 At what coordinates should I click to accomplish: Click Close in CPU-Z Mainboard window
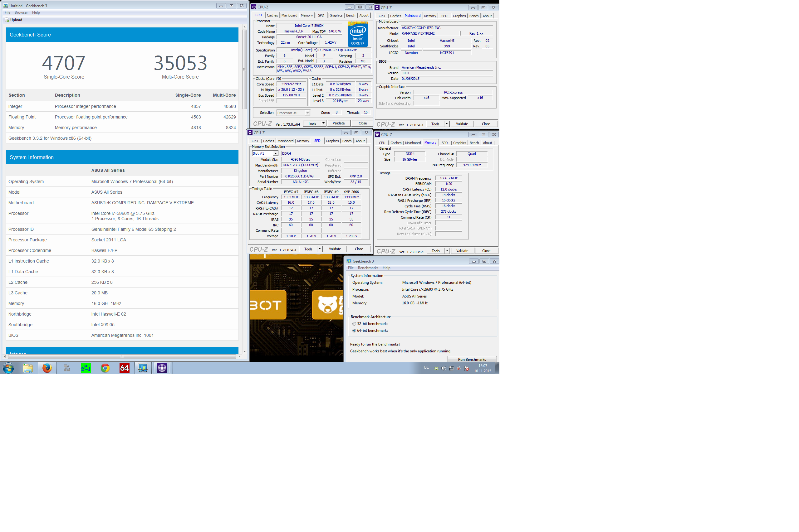pos(486,124)
